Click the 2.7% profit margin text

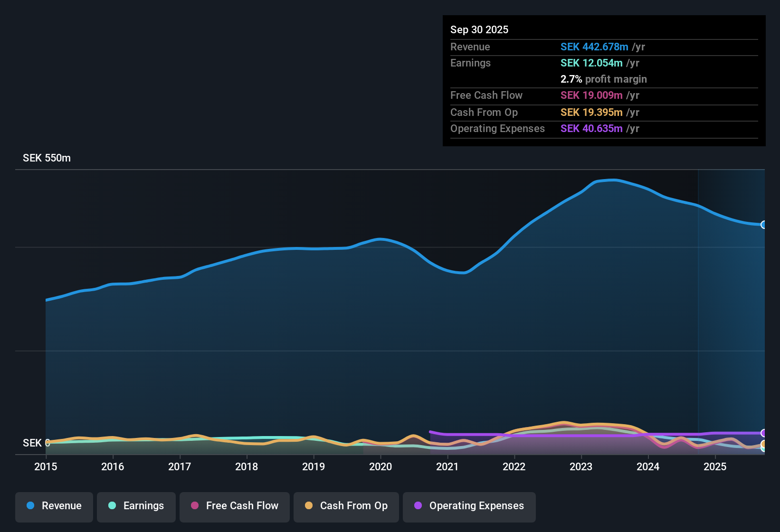(603, 79)
